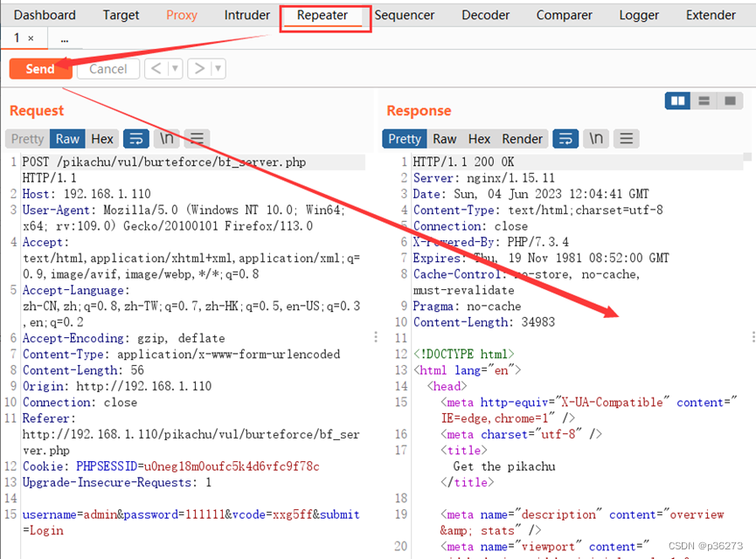Click the Request panel heading

tap(37, 111)
